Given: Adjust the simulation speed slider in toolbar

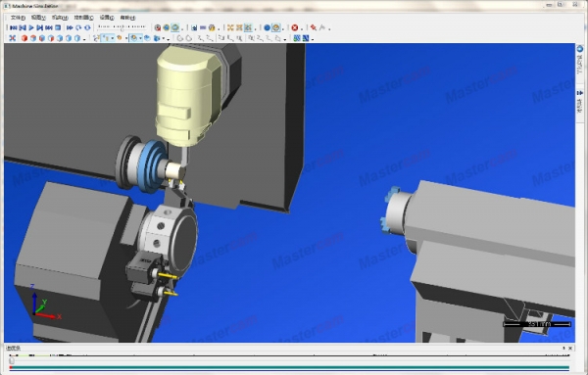Looking at the screenshot, I should coord(122,27).
